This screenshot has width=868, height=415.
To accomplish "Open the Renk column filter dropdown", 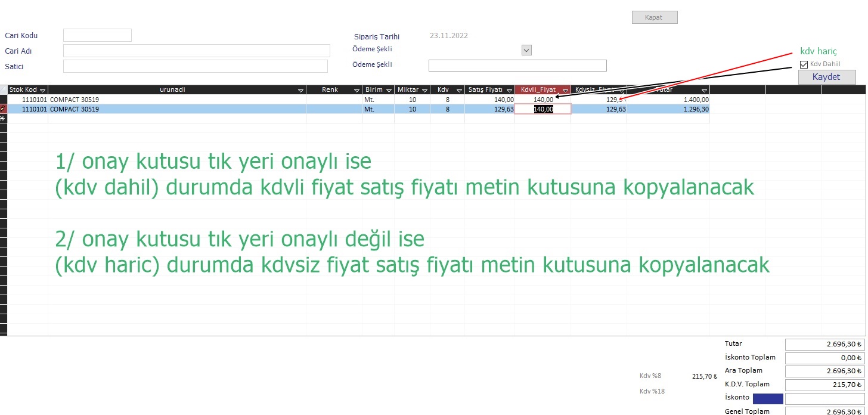I will tap(356, 90).
